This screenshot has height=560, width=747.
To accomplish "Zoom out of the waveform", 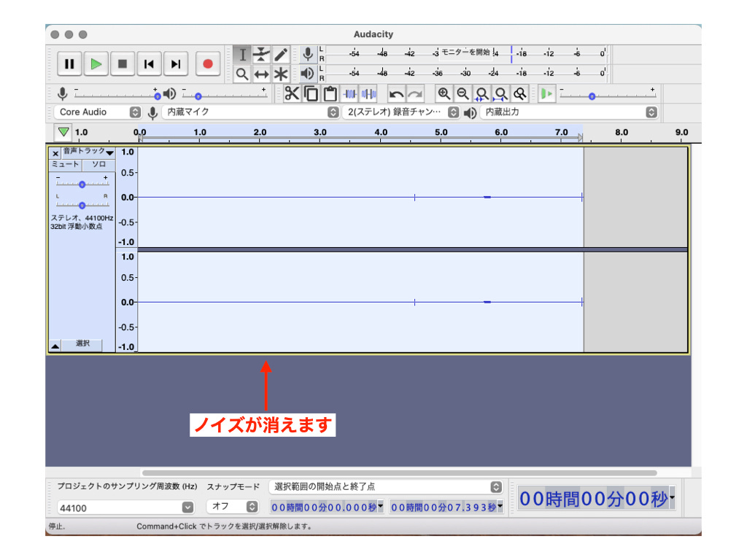I will 462,94.
